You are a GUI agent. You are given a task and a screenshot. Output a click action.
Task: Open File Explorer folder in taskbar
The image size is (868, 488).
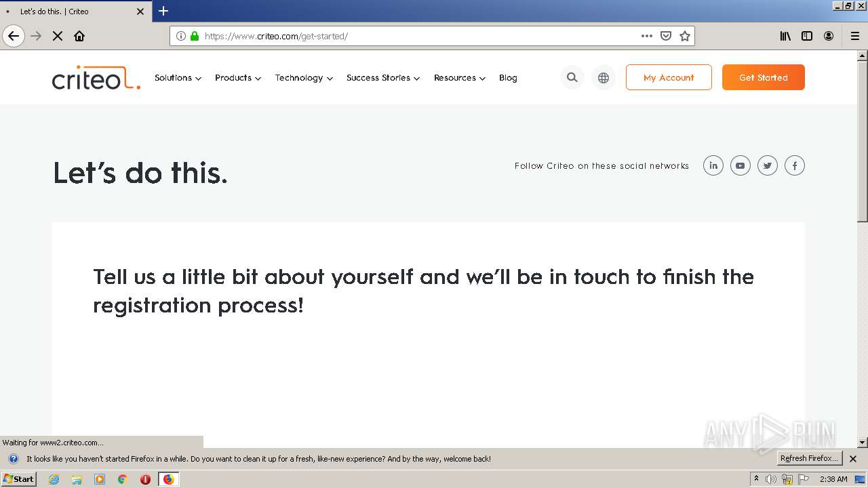point(77,479)
